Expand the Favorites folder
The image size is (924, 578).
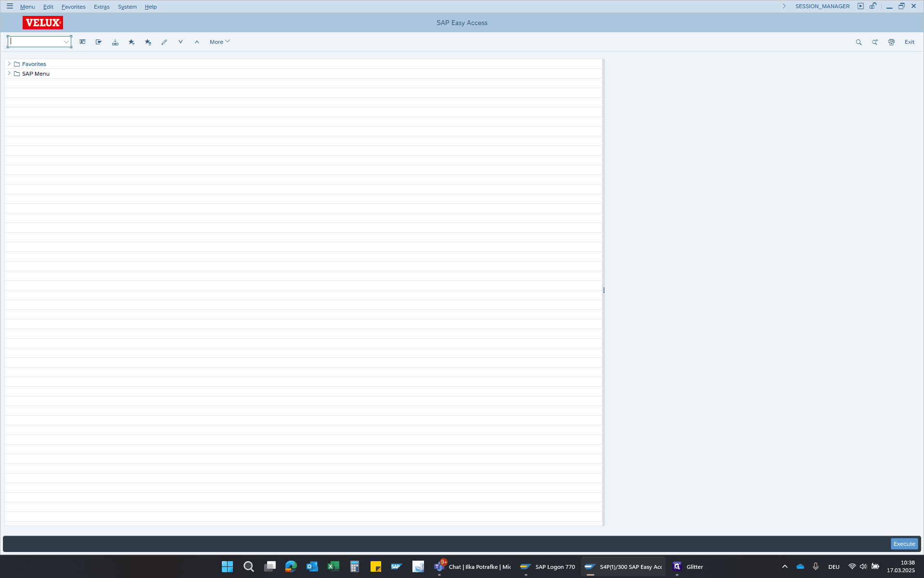(x=9, y=64)
